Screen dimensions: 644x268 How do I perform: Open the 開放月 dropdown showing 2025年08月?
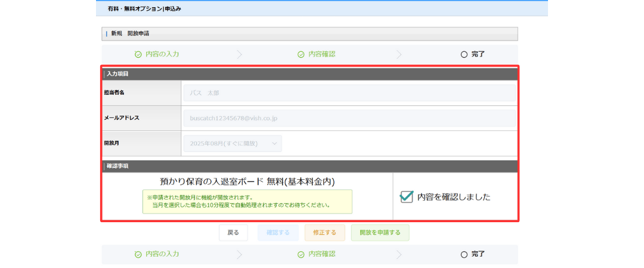[233, 144]
